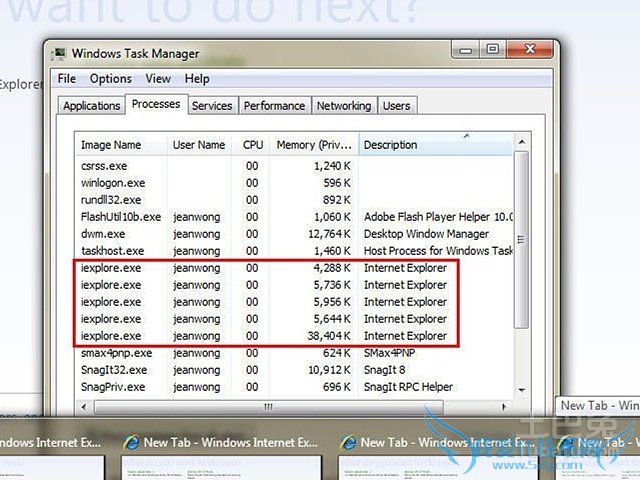
Task: Click Internet Explorer icon in second taskbar preview
Action: point(132,443)
